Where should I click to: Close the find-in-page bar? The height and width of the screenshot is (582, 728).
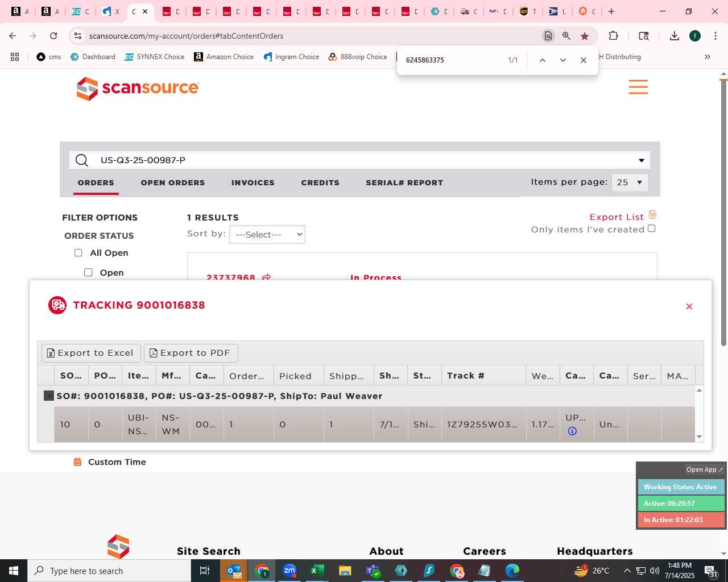[x=584, y=60]
